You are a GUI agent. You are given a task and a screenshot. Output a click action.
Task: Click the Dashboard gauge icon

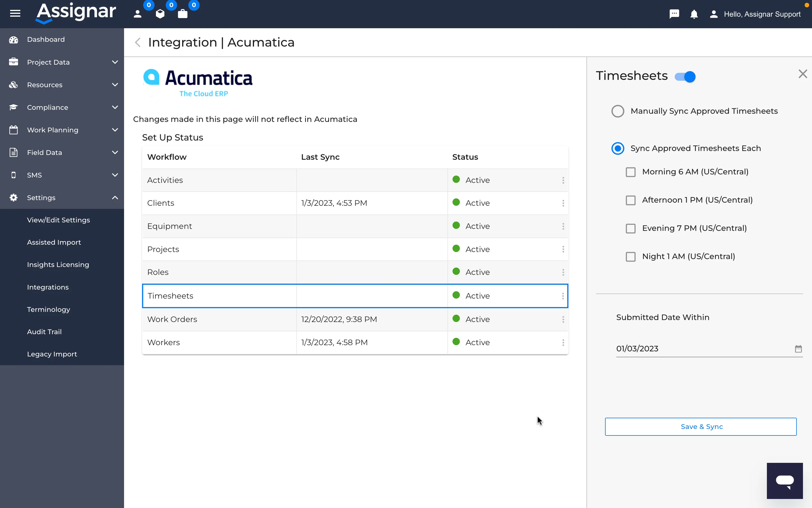tap(14, 40)
